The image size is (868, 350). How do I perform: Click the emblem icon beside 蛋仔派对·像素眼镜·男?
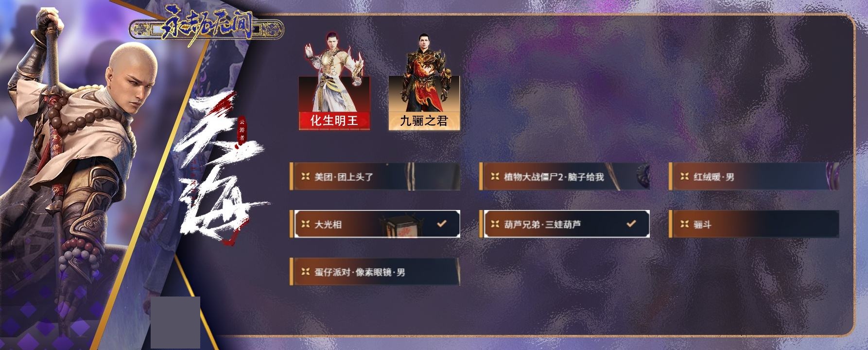pos(305,272)
